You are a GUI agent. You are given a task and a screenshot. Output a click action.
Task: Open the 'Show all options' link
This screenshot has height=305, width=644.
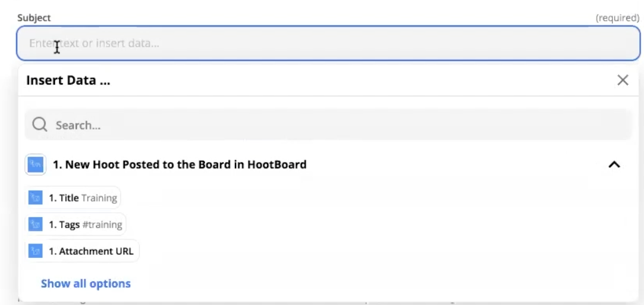click(x=86, y=284)
